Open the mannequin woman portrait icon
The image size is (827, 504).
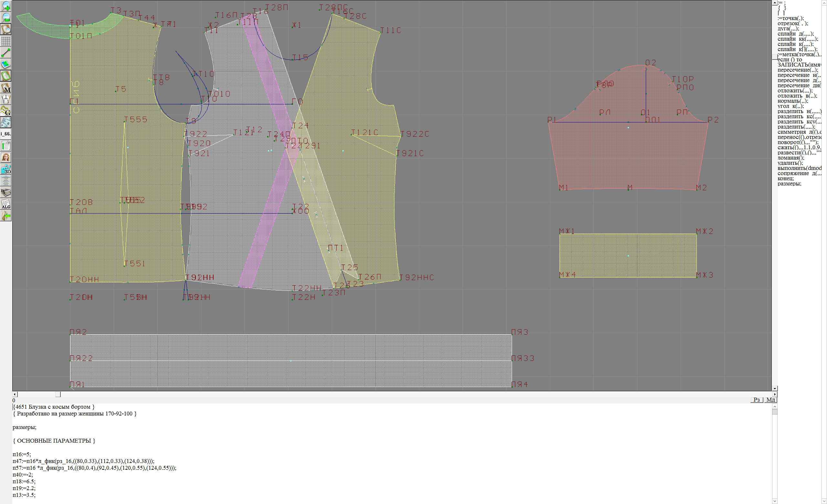pyautogui.click(x=6, y=157)
